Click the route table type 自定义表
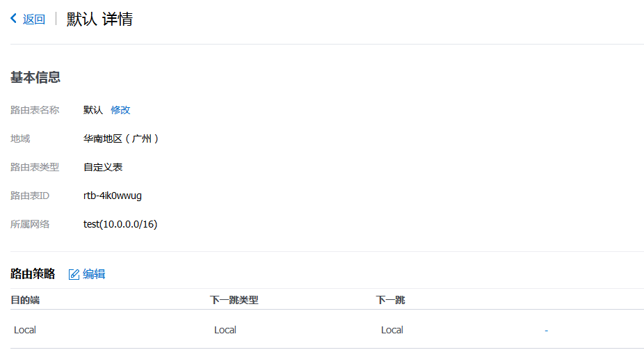Image resolution: width=644 pixels, height=357 pixels. tap(103, 167)
